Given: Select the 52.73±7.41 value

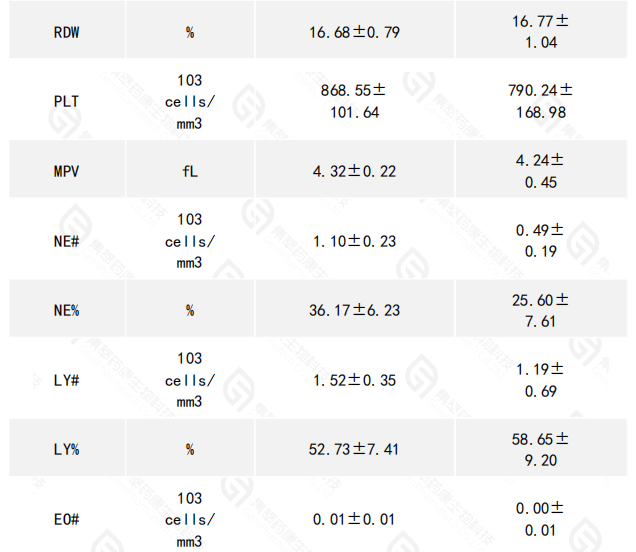Looking at the screenshot, I should 354,449.
